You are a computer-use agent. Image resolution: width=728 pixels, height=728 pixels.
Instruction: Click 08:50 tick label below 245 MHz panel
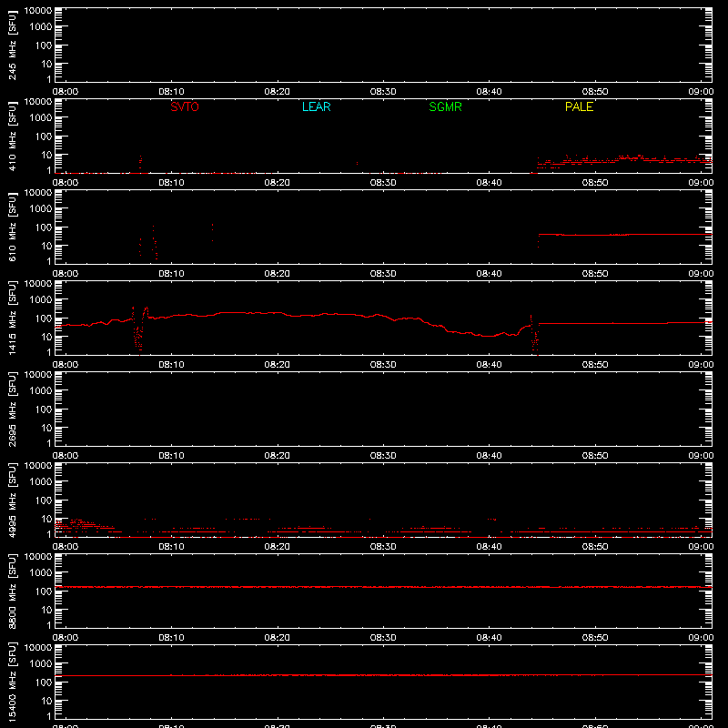(595, 92)
